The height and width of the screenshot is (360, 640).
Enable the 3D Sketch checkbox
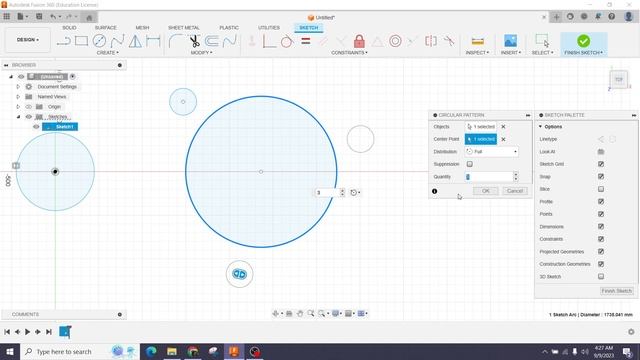(601, 276)
